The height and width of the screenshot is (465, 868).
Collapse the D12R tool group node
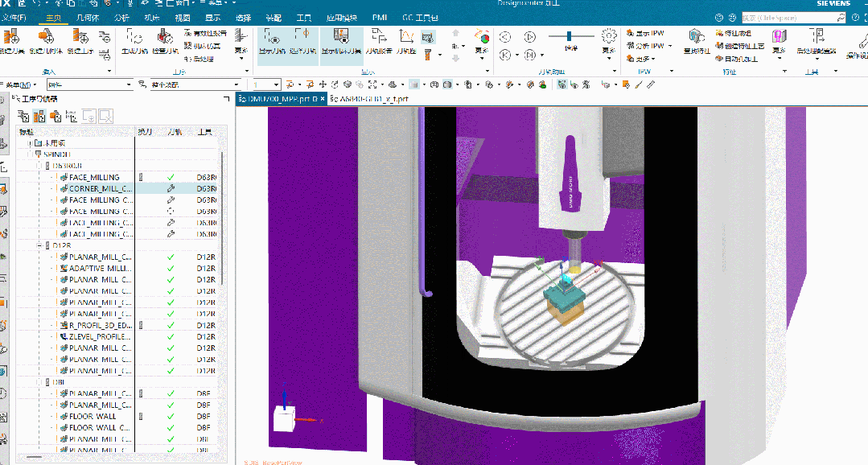click(40, 245)
